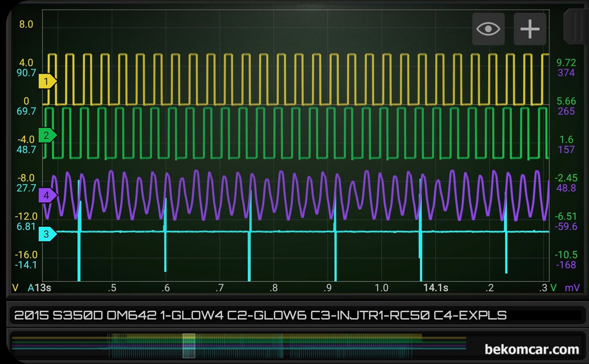Click the purple -168 scale value
589x364 pixels.
[566, 265]
